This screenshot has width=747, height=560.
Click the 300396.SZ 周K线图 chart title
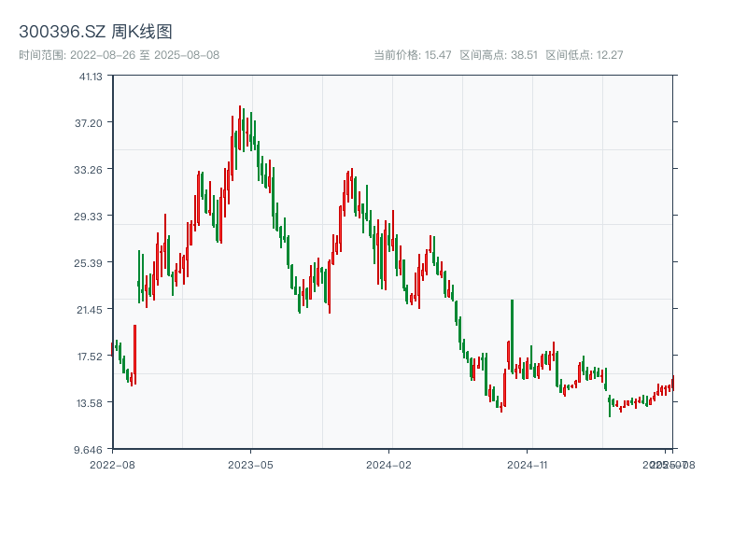point(95,32)
